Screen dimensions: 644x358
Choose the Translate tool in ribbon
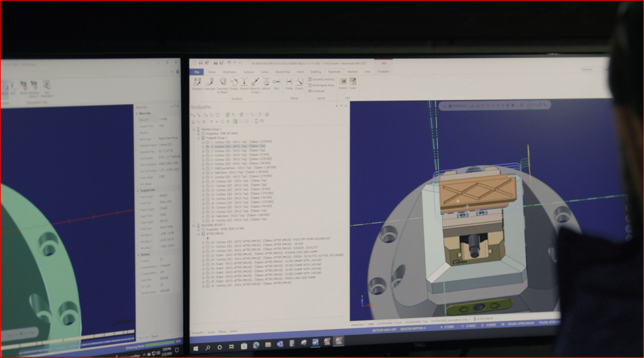(x=209, y=84)
